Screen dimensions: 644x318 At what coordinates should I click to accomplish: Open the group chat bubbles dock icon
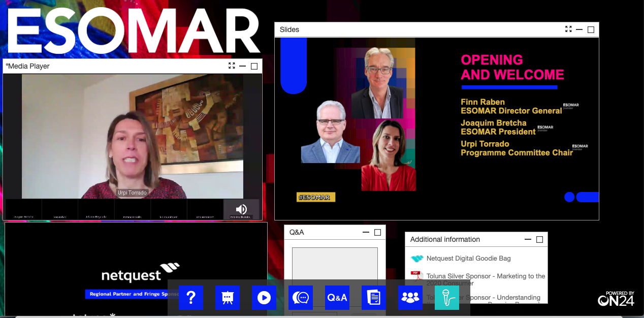(301, 298)
